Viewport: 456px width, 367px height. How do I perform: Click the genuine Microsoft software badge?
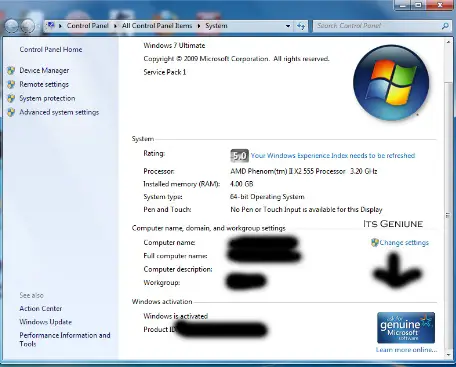(x=406, y=328)
